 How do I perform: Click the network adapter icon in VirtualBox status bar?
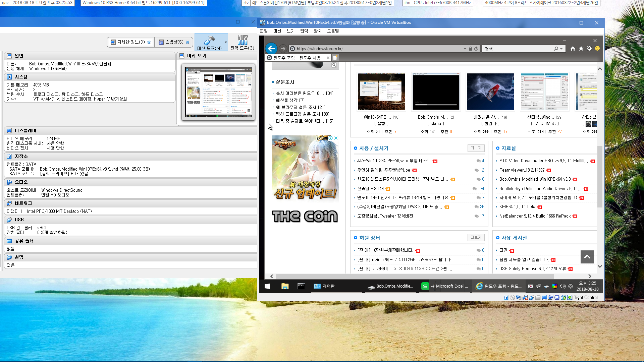[x=525, y=297]
